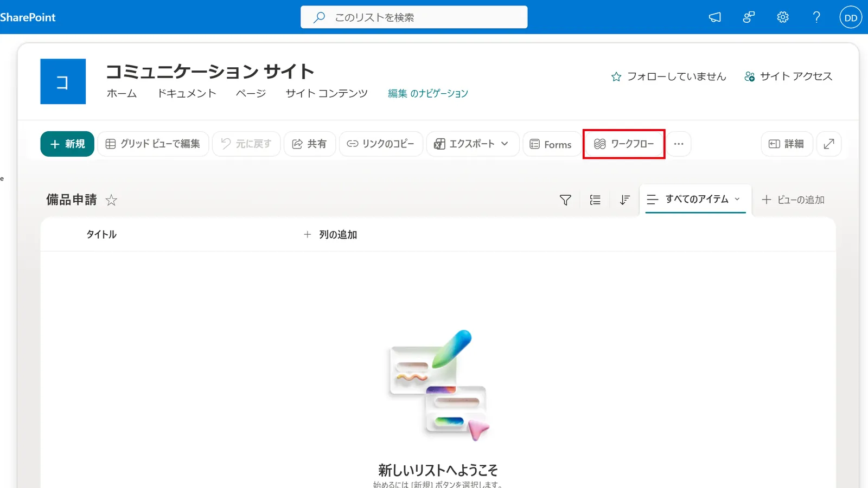Click the megaphone feedback icon
Screen dimensions: 868x488
pos(715,17)
